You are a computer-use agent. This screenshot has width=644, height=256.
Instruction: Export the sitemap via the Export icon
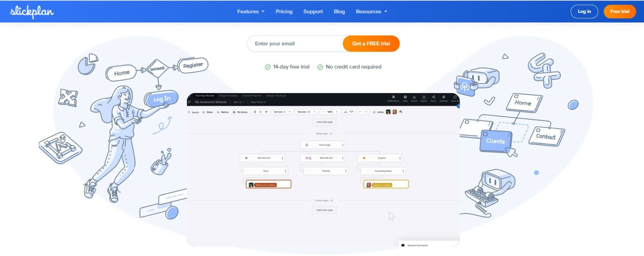point(424,97)
